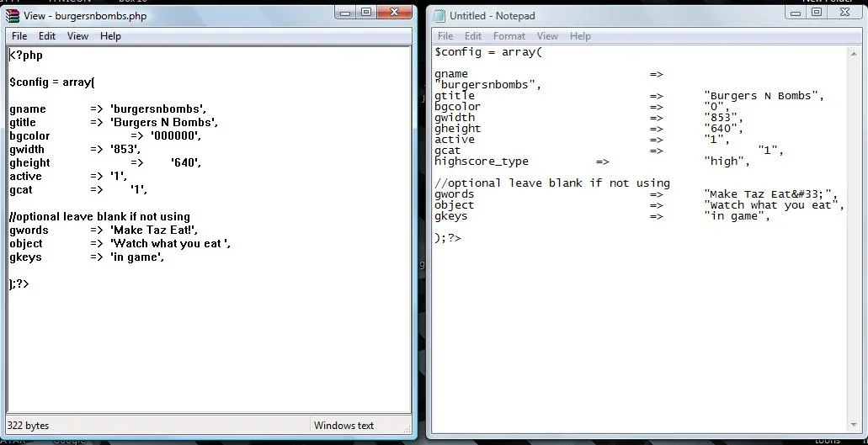Open Help menu in Notepad window
This screenshot has height=445, width=868.
[x=580, y=36]
